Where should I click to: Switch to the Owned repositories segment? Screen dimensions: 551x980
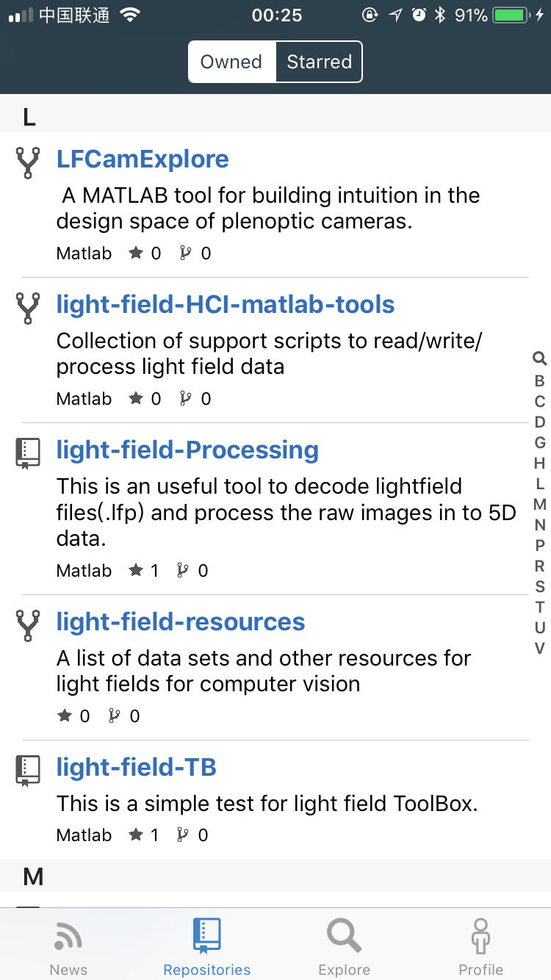click(231, 62)
